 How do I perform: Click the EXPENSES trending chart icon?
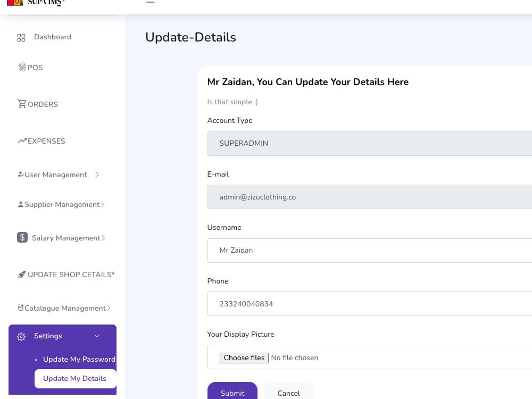pyautogui.click(x=22, y=140)
